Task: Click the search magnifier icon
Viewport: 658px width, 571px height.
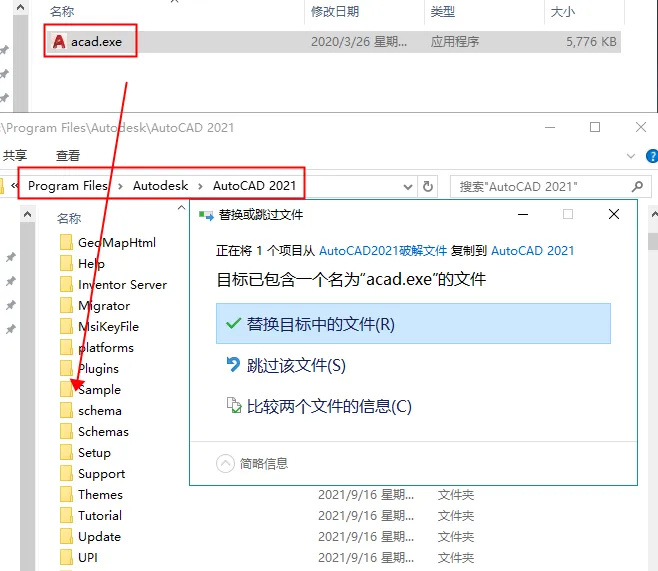Action: coord(637,186)
